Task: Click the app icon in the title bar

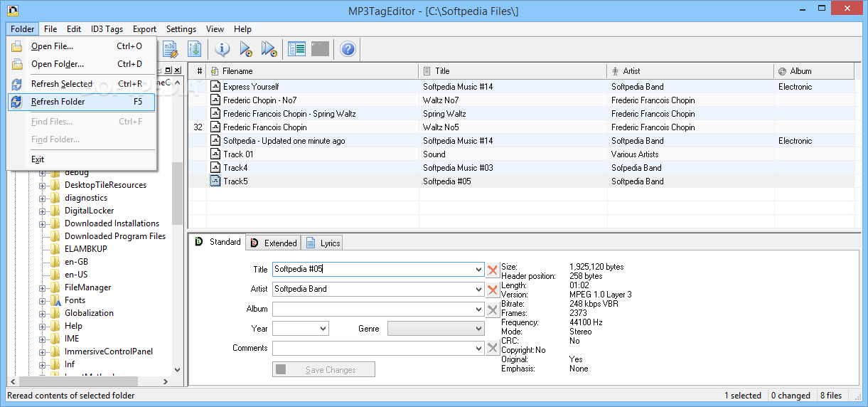Action: (x=12, y=11)
